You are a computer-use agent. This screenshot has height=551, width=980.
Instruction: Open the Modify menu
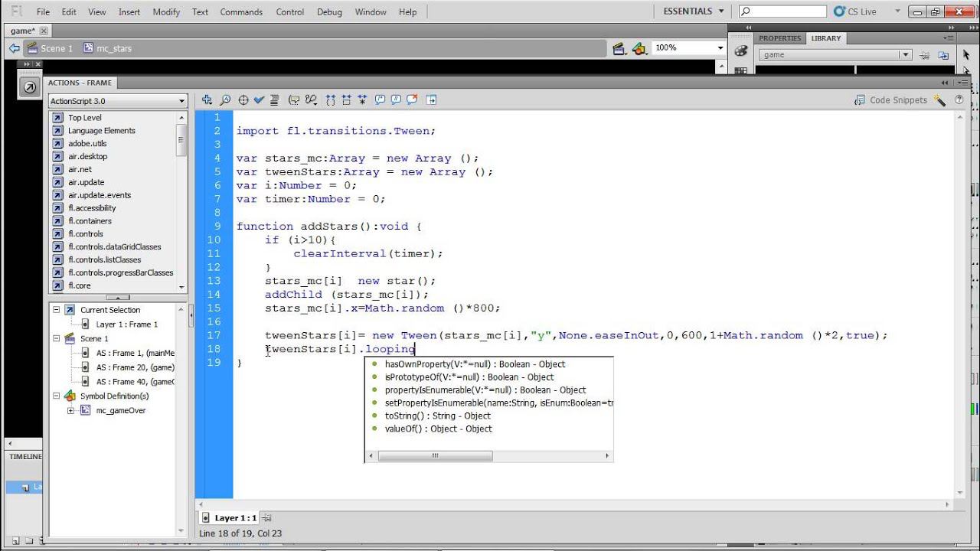(166, 11)
